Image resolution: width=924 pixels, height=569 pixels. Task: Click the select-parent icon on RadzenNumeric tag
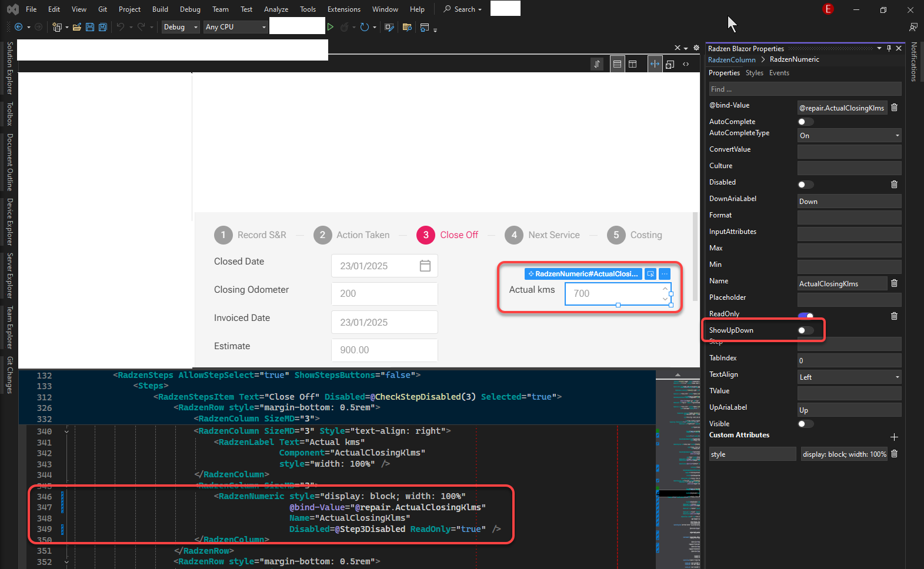point(651,274)
